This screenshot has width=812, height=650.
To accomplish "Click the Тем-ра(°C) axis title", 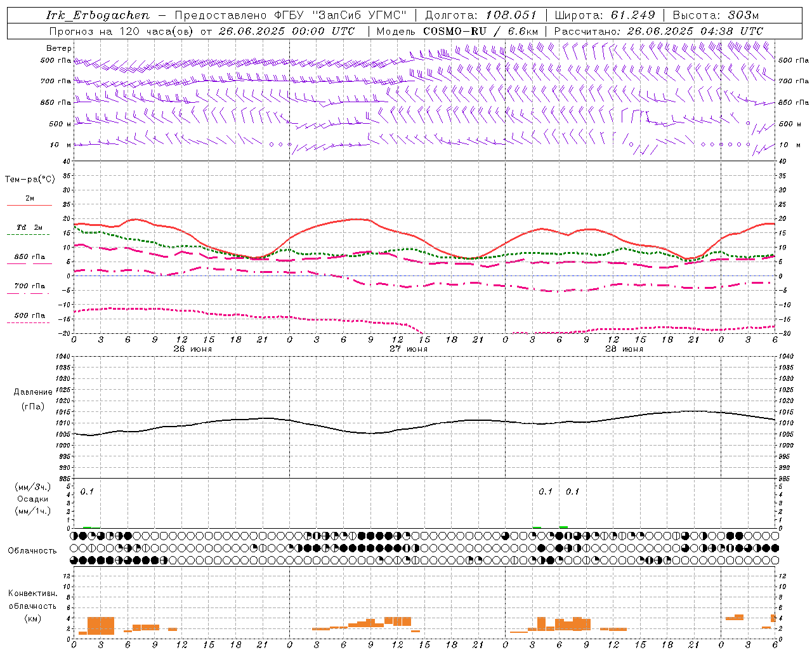I will pyautogui.click(x=30, y=180).
